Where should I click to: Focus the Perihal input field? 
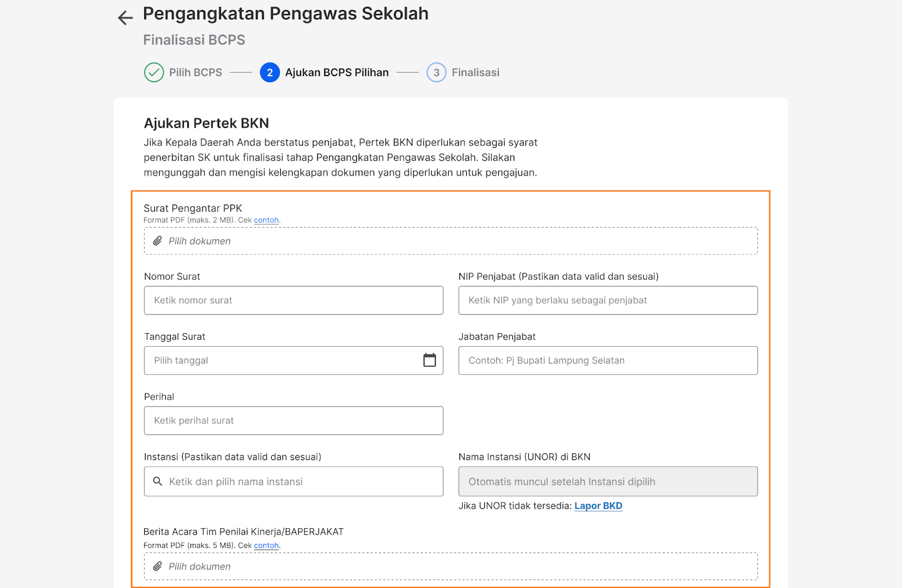tap(294, 421)
